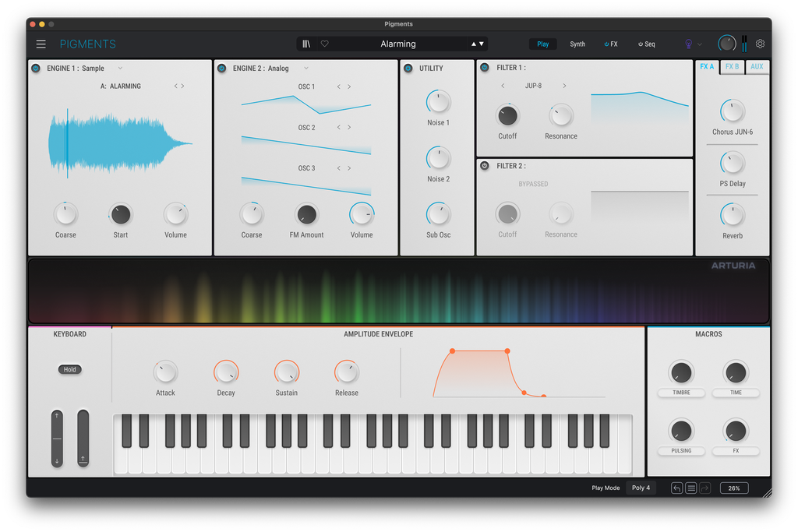The width and height of the screenshot is (798, 532).
Task: Toggle Seq section power in top bar
Action: coord(641,44)
